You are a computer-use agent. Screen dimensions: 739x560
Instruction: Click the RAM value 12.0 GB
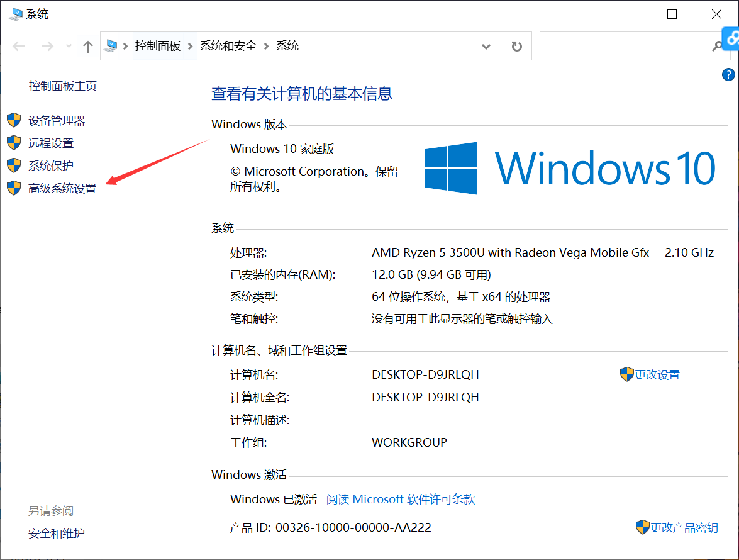(x=431, y=275)
